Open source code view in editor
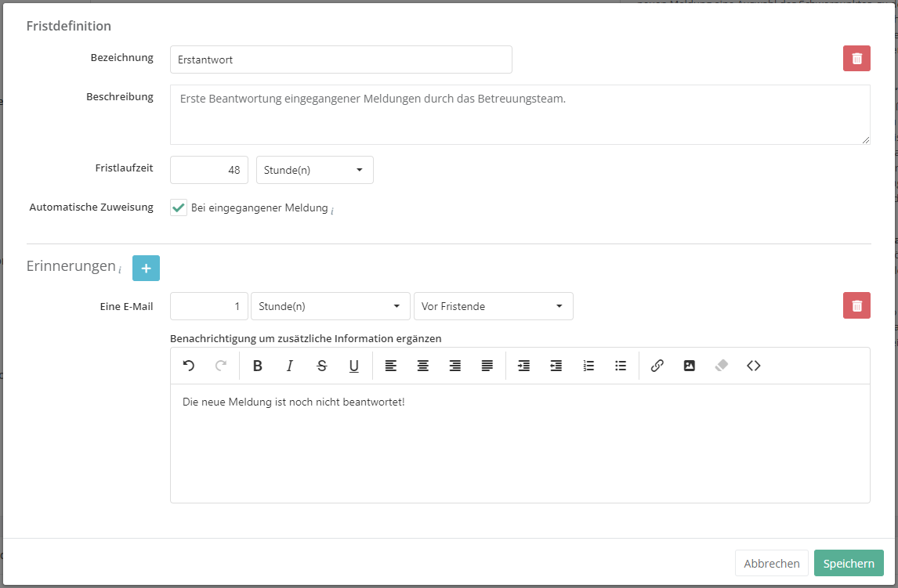 tap(754, 366)
